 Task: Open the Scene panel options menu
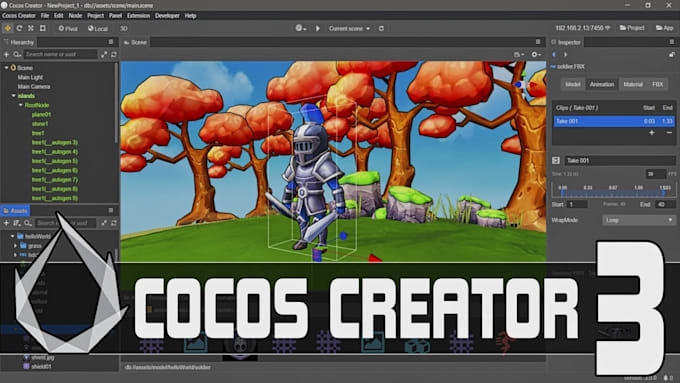[538, 42]
